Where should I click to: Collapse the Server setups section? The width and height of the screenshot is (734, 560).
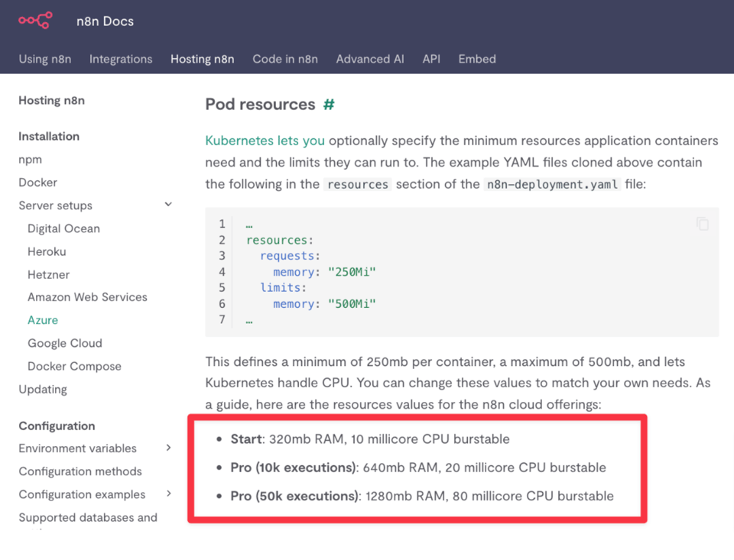(x=168, y=205)
